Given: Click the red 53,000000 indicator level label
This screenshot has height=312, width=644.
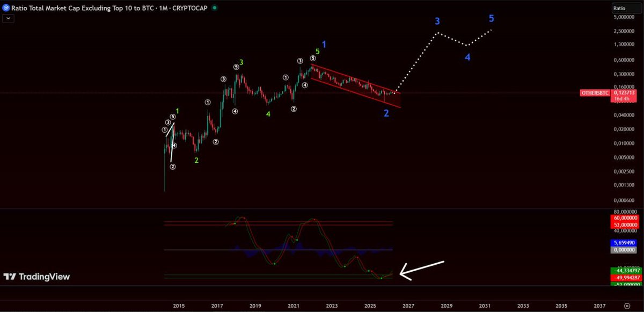Looking at the screenshot, I should 626,225.
